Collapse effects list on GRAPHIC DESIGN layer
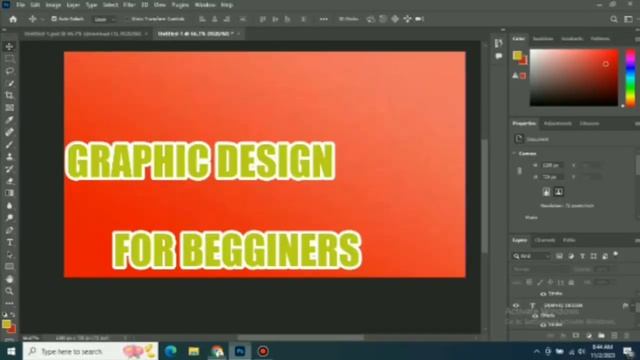 tap(633, 305)
